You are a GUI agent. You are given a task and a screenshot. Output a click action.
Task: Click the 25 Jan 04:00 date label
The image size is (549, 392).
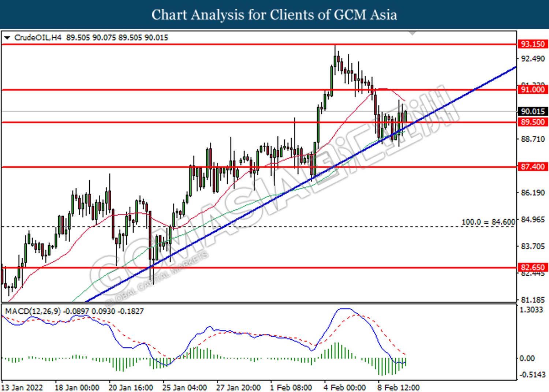pyautogui.click(x=184, y=387)
